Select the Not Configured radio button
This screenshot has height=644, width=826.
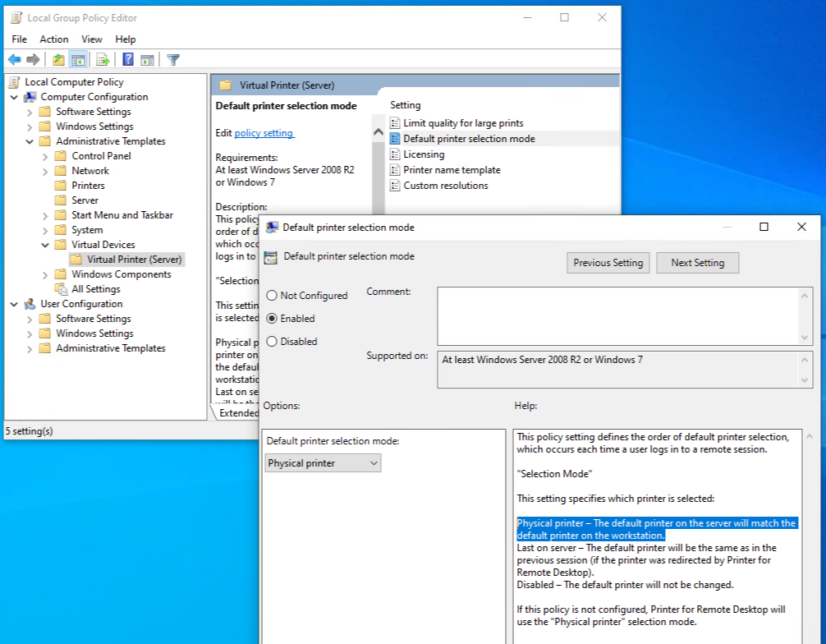(272, 296)
